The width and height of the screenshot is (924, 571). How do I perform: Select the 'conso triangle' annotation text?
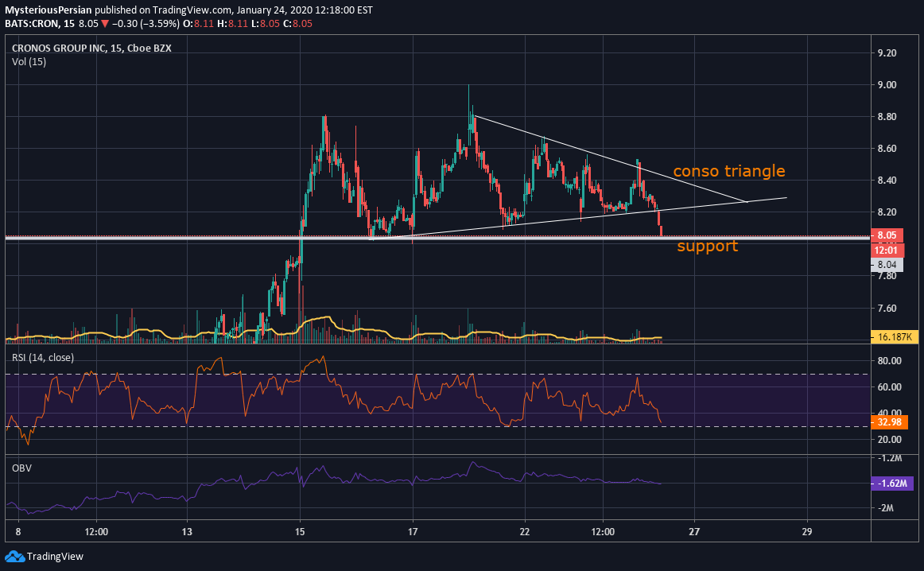click(x=729, y=171)
